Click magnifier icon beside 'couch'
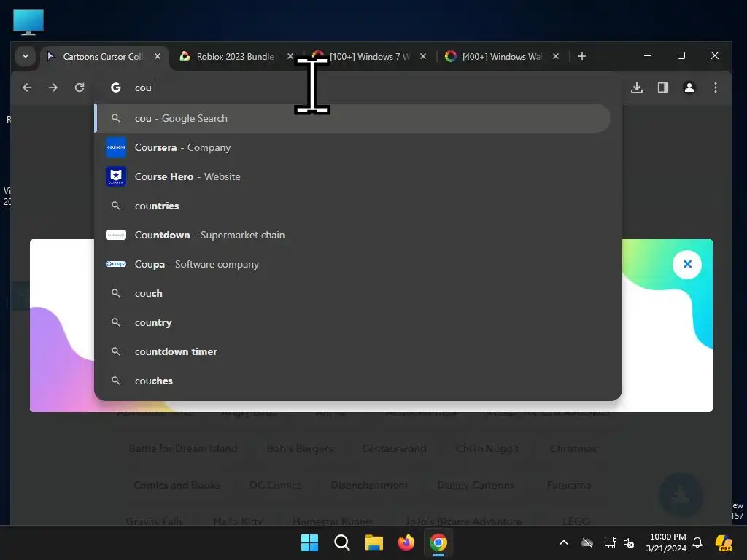 (x=116, y=293)
